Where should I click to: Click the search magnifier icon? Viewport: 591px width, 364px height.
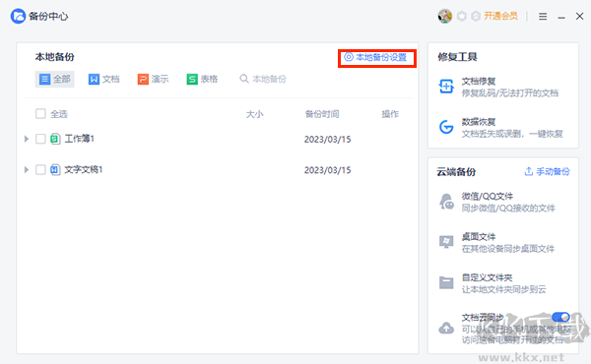(x=244, y=79)
